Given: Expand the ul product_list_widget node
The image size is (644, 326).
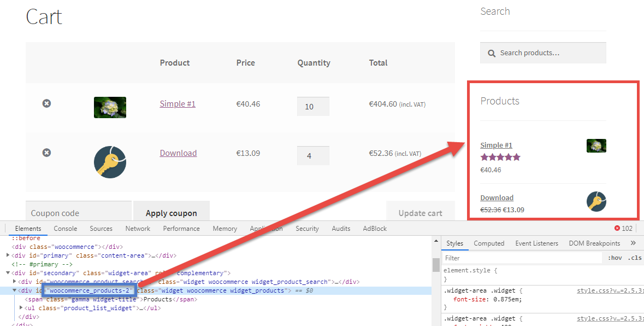Looking at the screenshot, I should click(21, 308).
